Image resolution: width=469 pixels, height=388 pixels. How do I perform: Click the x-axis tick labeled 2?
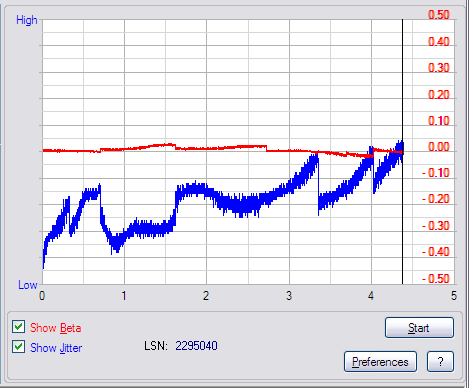pos(206,296)
